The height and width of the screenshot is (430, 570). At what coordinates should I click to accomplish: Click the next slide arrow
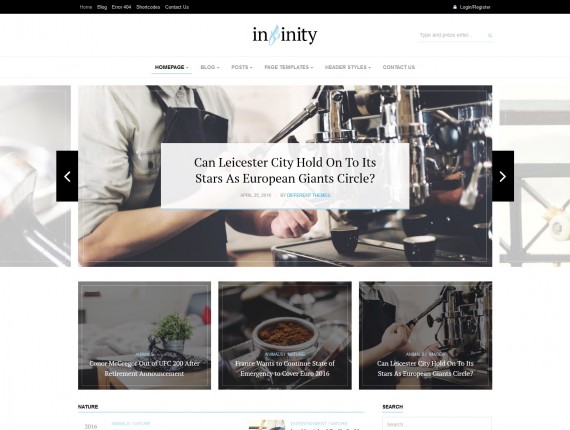click(503, 176)
